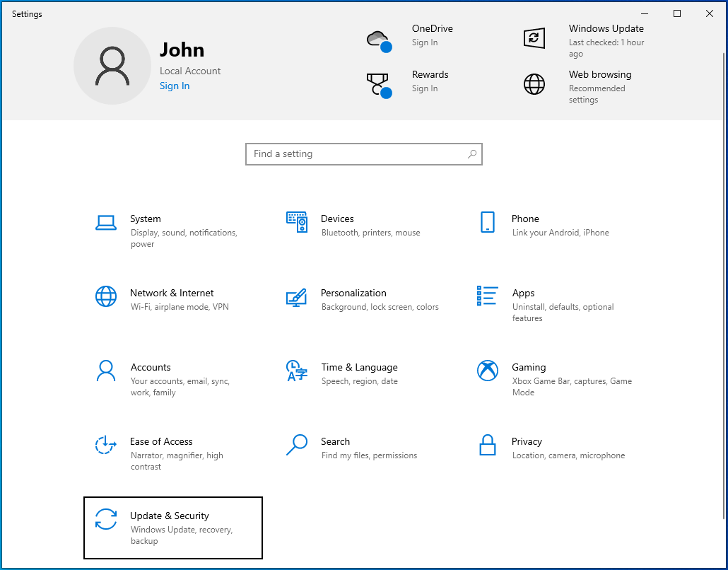Click the Accounts person icon
This screenshot has width=728, height=570.
(x=106, y=370)
